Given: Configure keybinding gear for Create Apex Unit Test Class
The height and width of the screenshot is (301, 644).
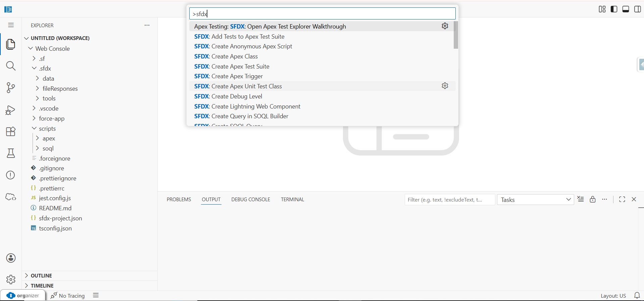Looking at the screenshot, I should click(x=445, y=86).
